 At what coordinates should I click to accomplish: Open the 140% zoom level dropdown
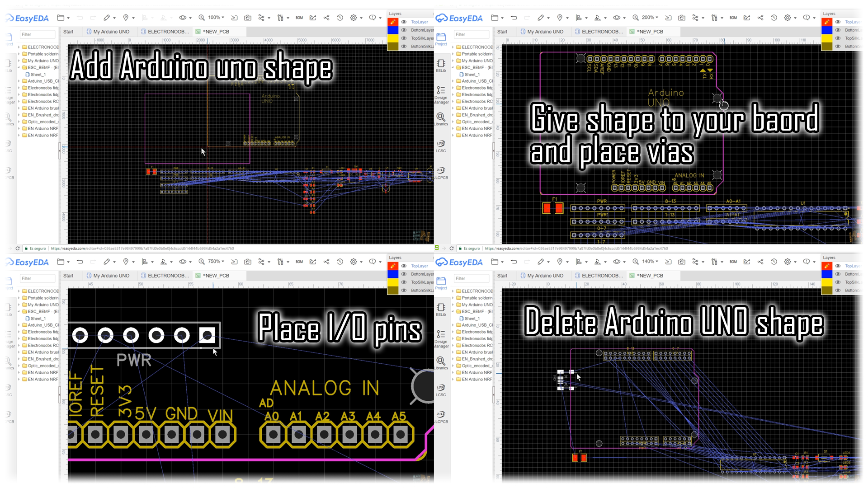650,262
